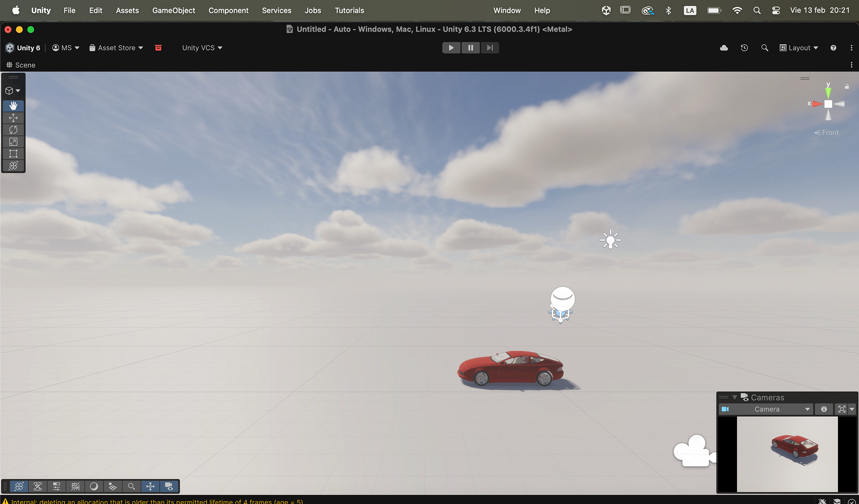Select the combined Transform tool

[x=13, y=166]
